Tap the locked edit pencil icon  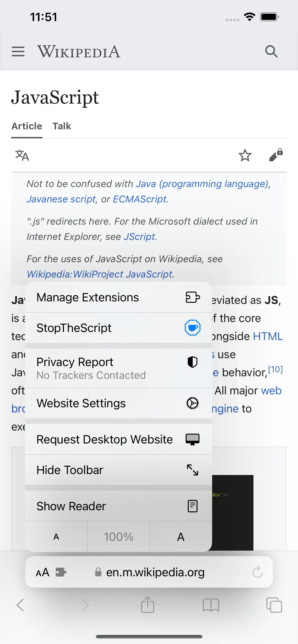pyautogui.click(x=276, y=155)
